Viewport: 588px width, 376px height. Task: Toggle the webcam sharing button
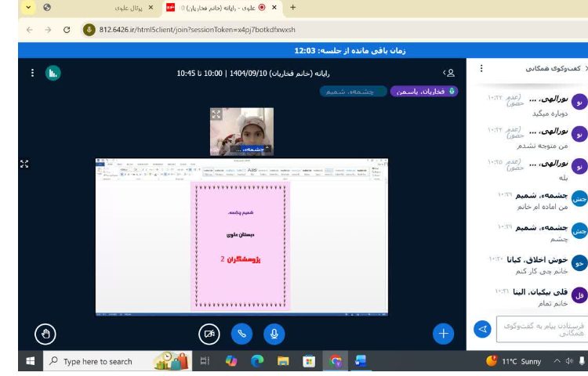pos(209,334)
